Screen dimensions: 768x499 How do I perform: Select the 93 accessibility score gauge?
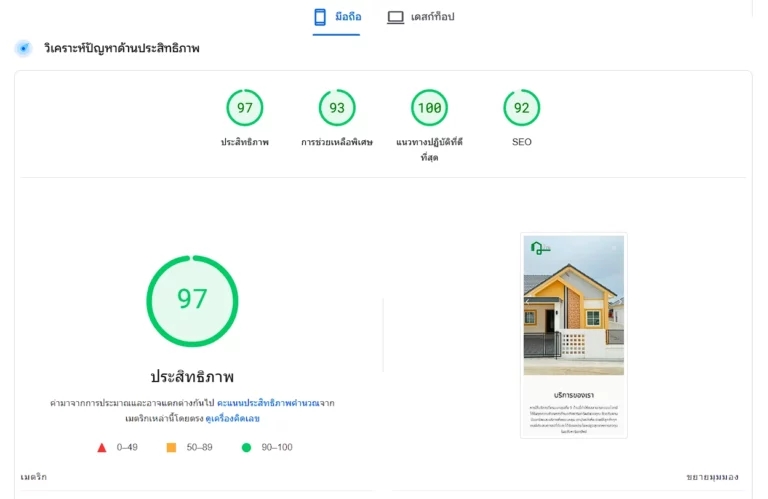coord(337,108)
